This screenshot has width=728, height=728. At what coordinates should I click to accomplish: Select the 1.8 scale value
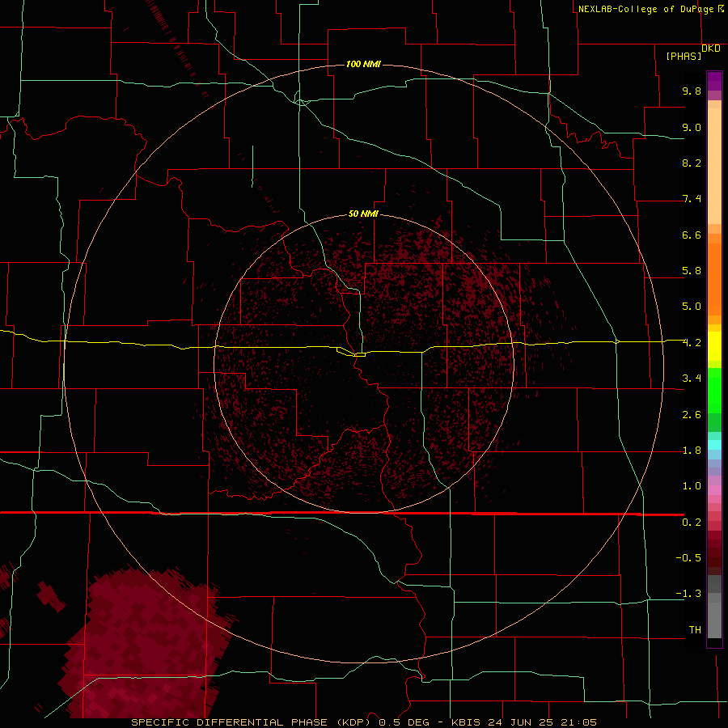pos(692,451)
